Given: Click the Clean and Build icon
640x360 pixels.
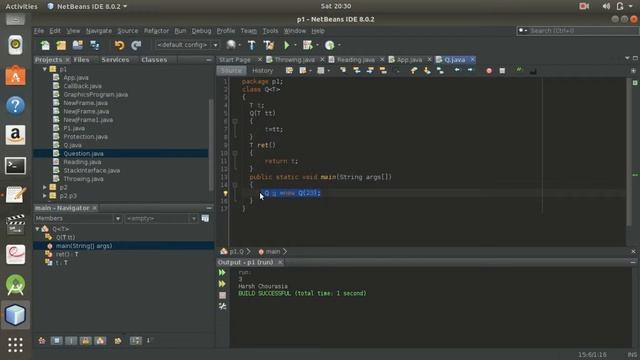Looking at the screenshot, I should (269, 45).
